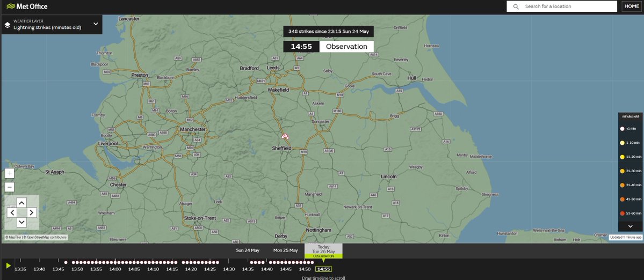
Task: Play the timeline animation
Action: (8, 266)
